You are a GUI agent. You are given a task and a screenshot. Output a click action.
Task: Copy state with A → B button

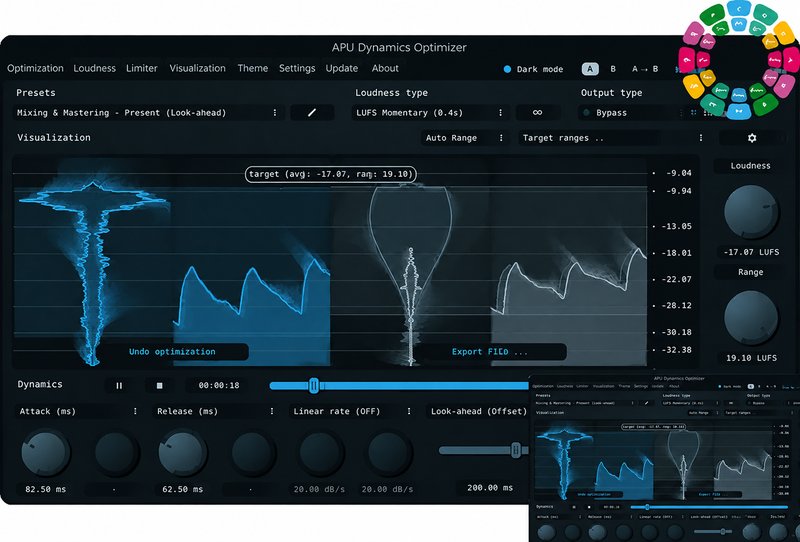pyautogui.click(x=645, y=69)
